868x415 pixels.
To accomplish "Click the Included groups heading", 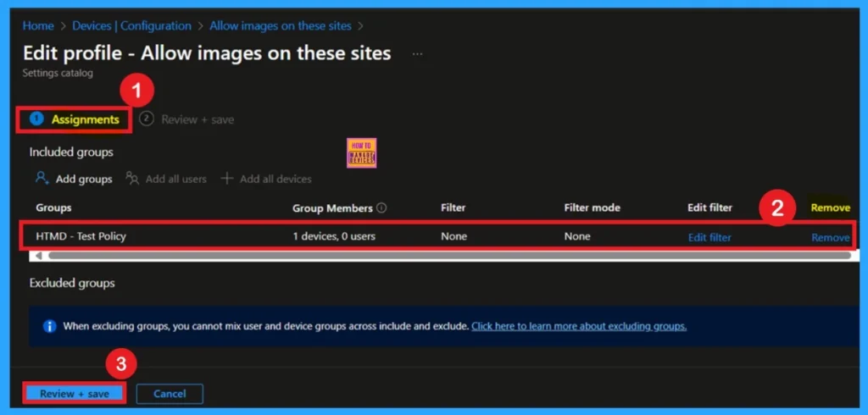I will click(71, 152).
